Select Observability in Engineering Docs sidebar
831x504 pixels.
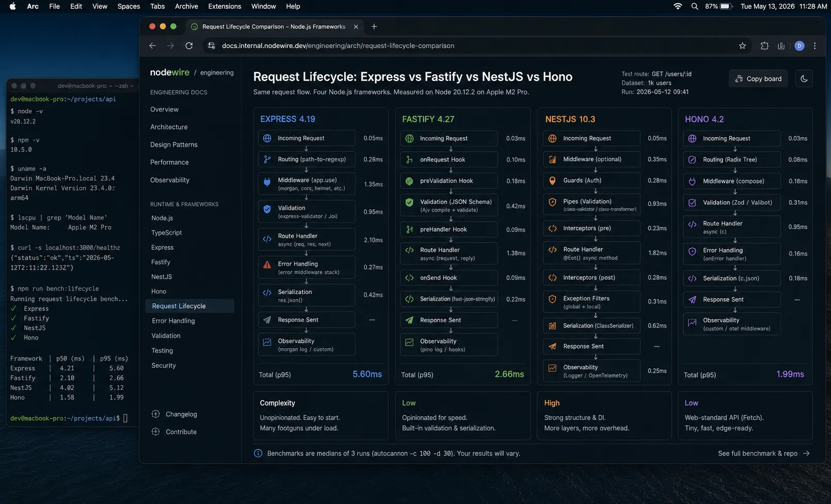pos(170,180)
